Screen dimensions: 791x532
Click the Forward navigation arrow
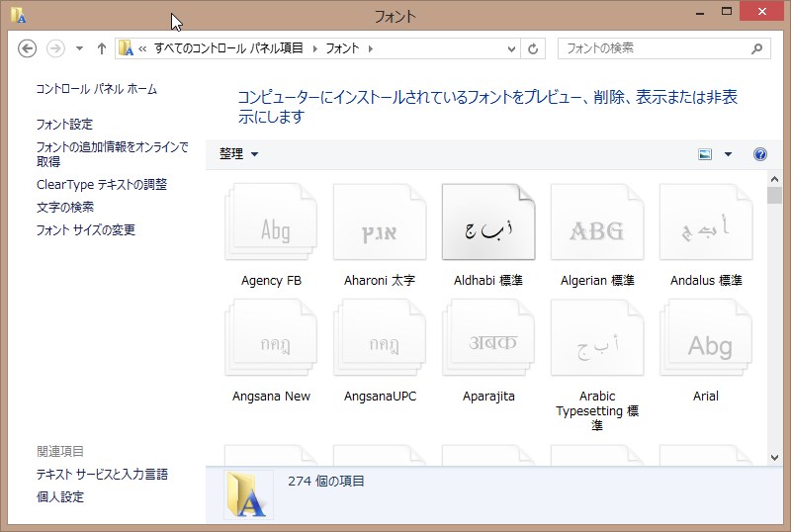click(x=55, y=49)
